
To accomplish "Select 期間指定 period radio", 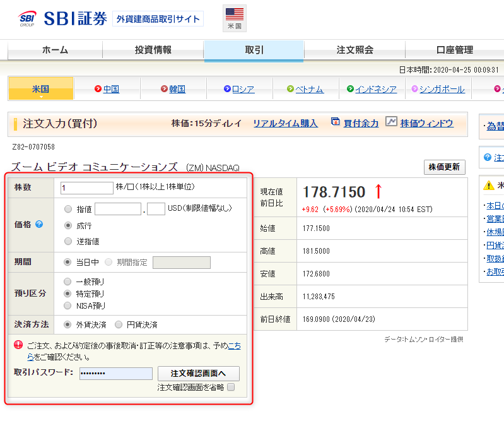I will click(x=108, y=262).
